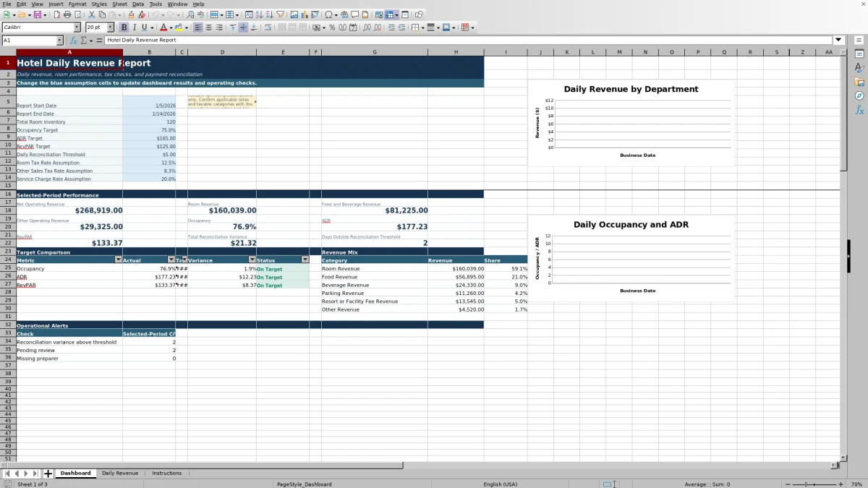The width and height of the screenshot is (868, 488).
Task: Click the zoom slider in status bar
Action: pos(814,484)
